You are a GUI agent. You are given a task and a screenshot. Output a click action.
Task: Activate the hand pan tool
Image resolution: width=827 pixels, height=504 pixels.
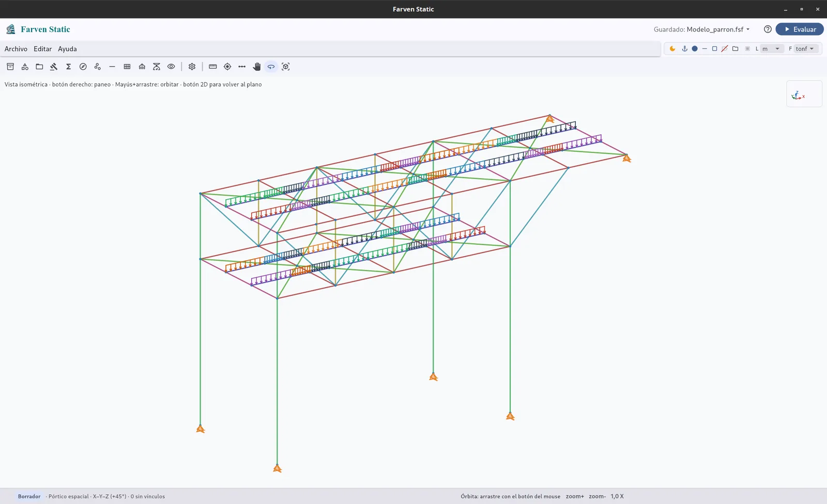pyautogui.click(x=257, y=67)
